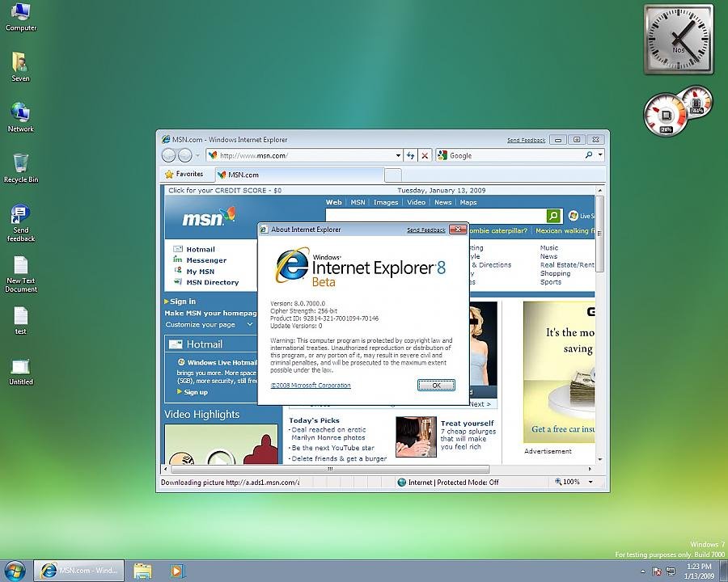Open the Send feedback desktop shortcut
Screen dimensions: 728x582
(x=20, y=222)
